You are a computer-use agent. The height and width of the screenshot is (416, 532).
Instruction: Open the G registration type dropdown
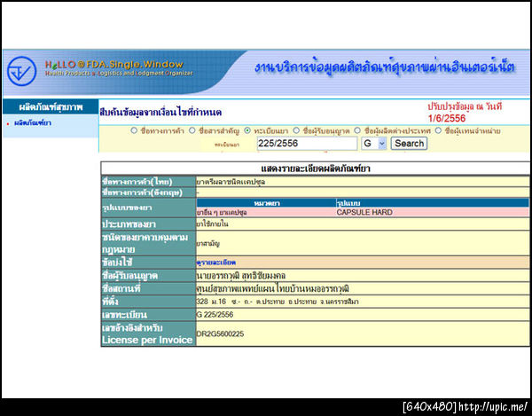tap(373, 144)
